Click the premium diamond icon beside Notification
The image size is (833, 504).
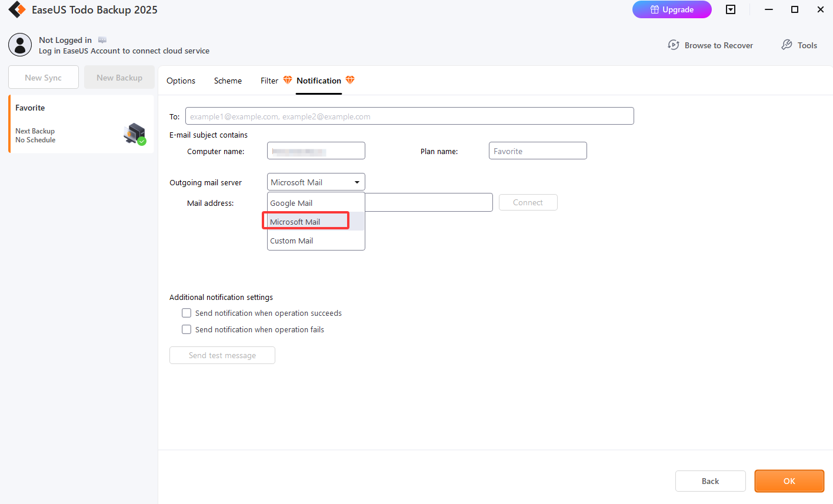pos(350,80)
